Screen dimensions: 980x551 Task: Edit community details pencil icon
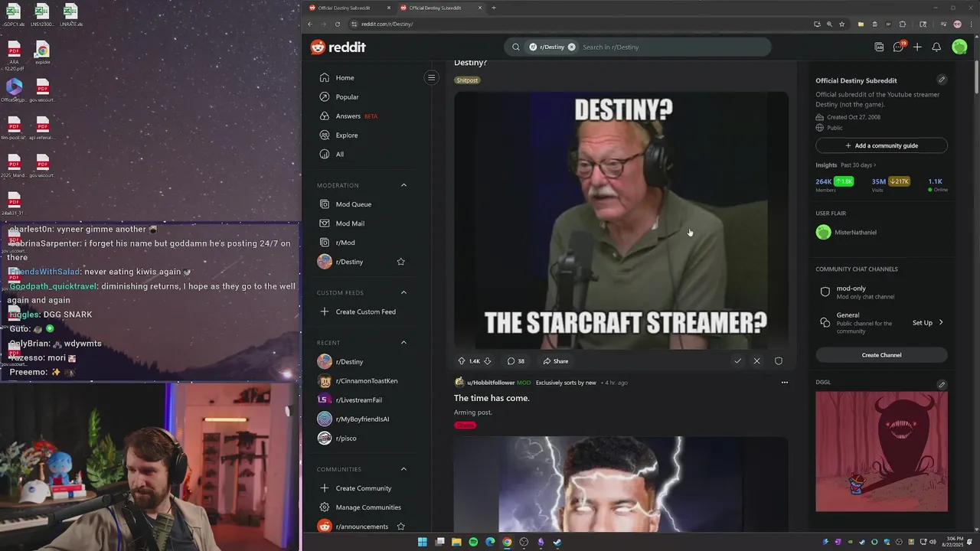[942, 80]
